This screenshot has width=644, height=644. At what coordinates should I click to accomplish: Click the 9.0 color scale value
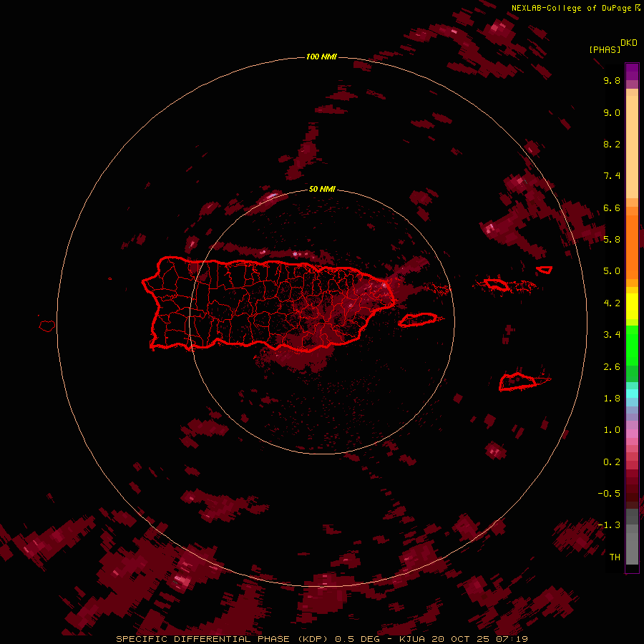[x=612, y=112]
